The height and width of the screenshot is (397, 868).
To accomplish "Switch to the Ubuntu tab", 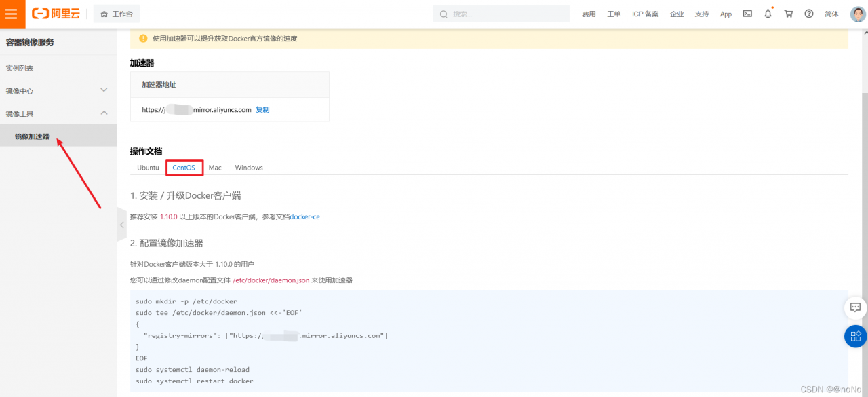I will point(148,168).
